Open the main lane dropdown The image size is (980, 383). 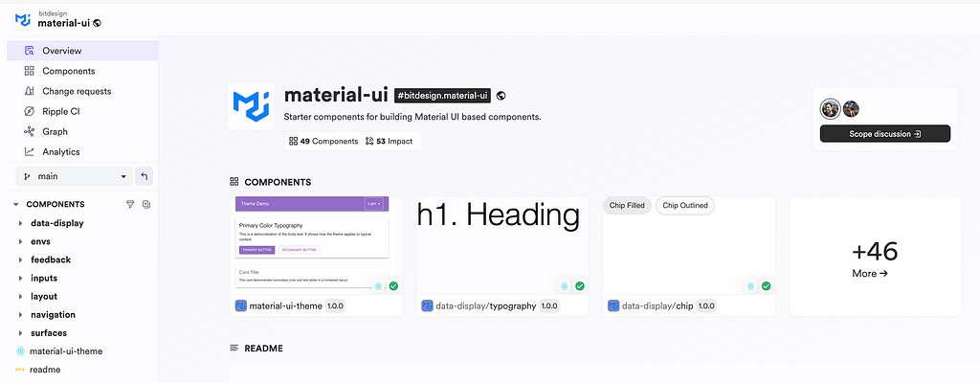click(74, 176)
